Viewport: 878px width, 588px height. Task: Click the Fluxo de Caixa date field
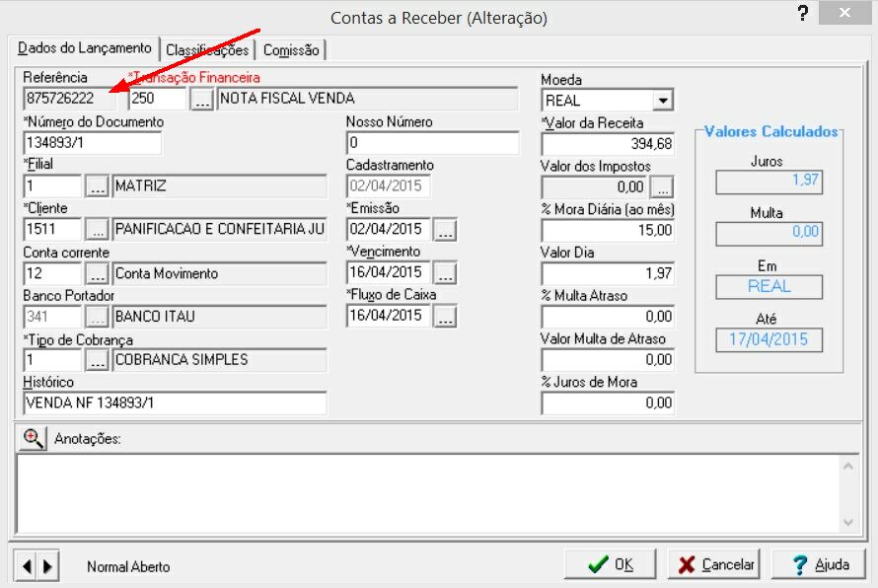tap(389, 316)
